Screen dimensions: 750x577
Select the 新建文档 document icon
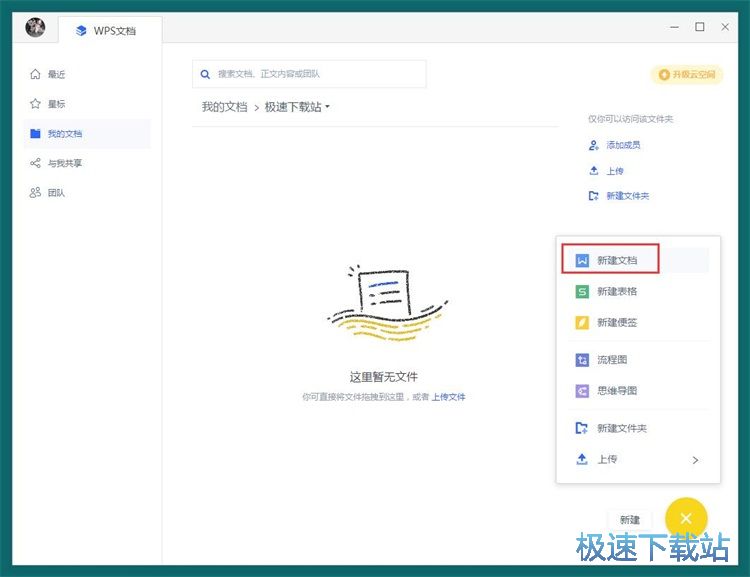pyautogui.click(x=581, y=260)
